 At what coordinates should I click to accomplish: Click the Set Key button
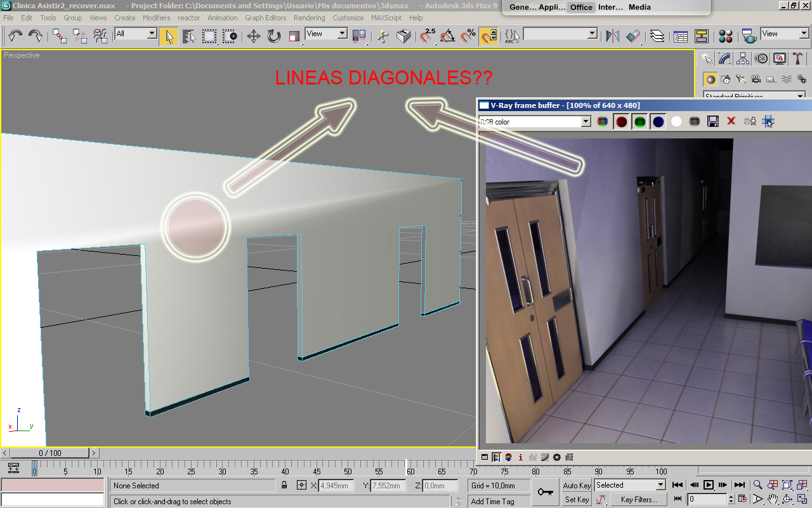577,500
